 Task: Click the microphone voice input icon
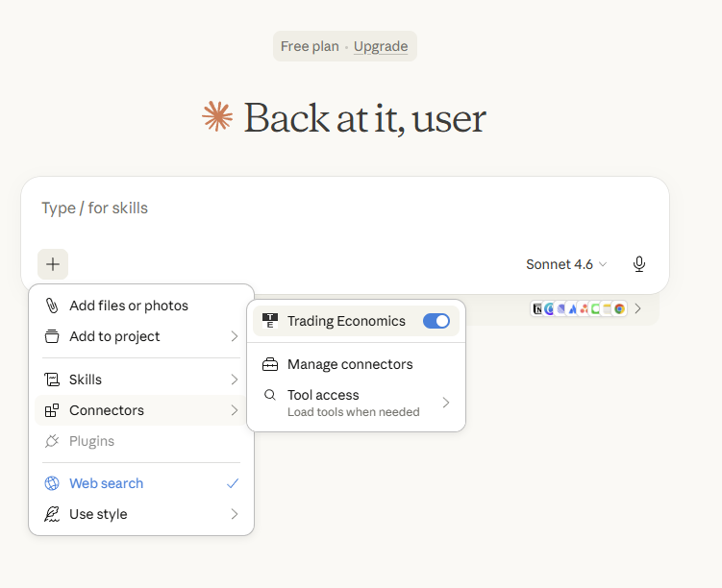click(x=639, y=264)
